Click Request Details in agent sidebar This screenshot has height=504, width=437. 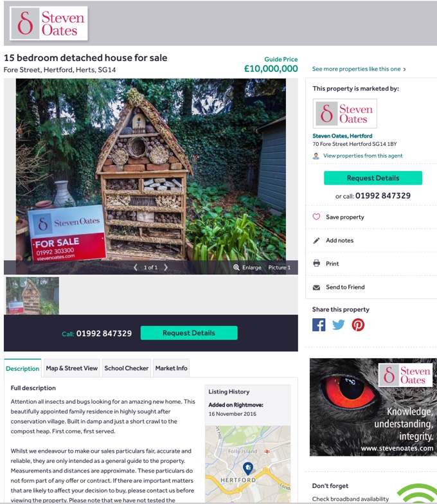373,178
